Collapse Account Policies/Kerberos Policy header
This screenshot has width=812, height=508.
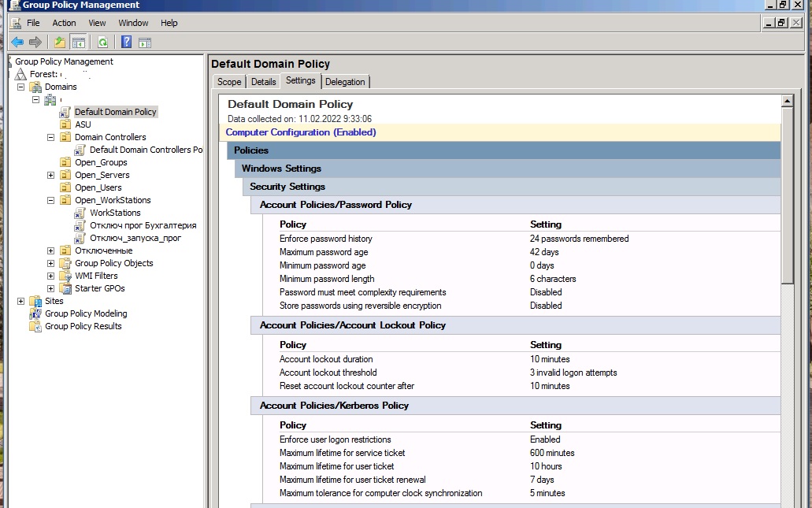tap(516, 406)
